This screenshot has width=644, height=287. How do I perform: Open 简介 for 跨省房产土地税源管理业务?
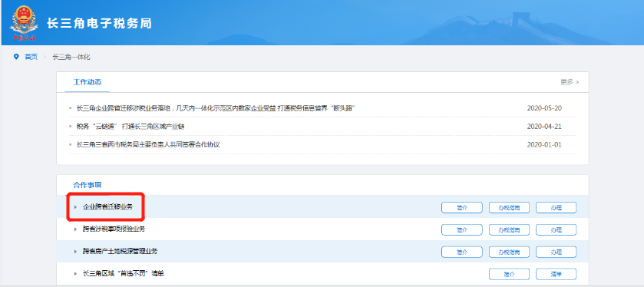pos(462,252)
